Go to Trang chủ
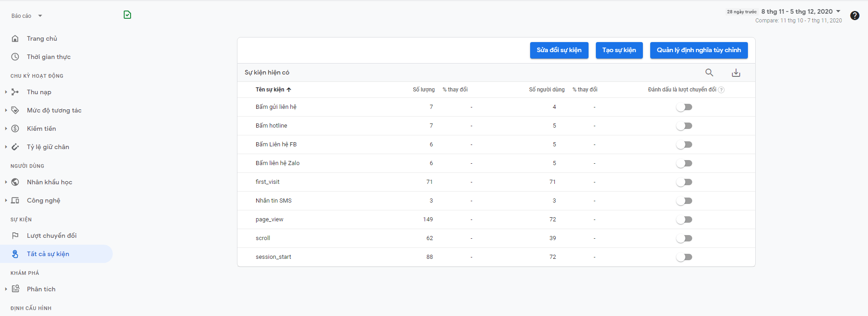868x316 pixels. 42,38
